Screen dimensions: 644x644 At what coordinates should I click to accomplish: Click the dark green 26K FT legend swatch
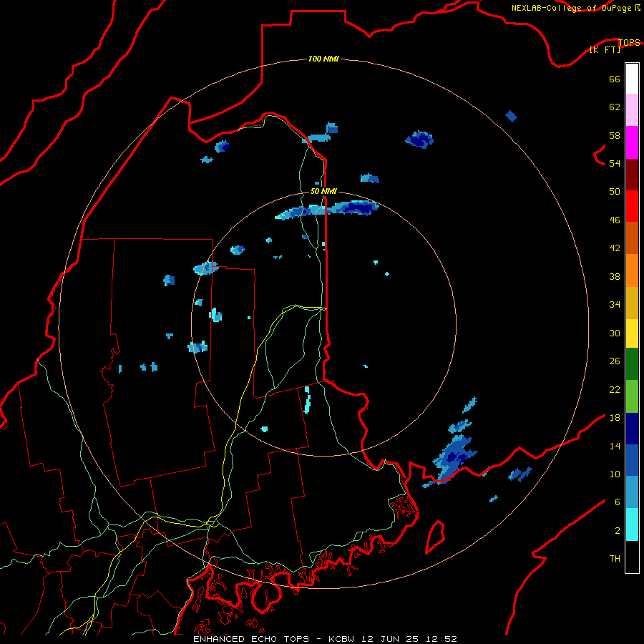(x=632, y=364)
